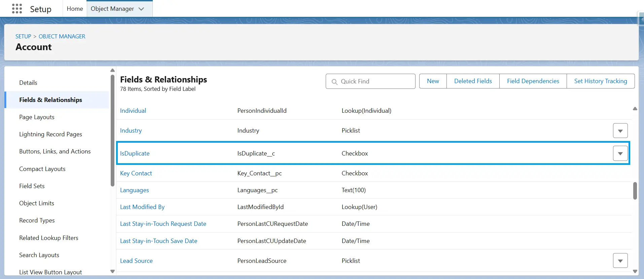Screen dimensions: 644x279
Task: Open Object Limits in the sidebar
Action: click(37, 203)
